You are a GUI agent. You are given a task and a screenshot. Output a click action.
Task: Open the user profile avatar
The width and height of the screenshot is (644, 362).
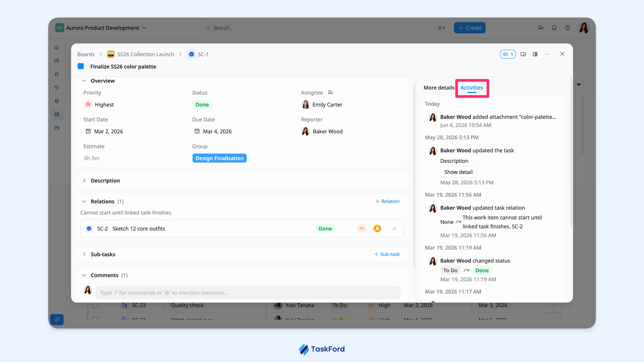tap(584, 28)
